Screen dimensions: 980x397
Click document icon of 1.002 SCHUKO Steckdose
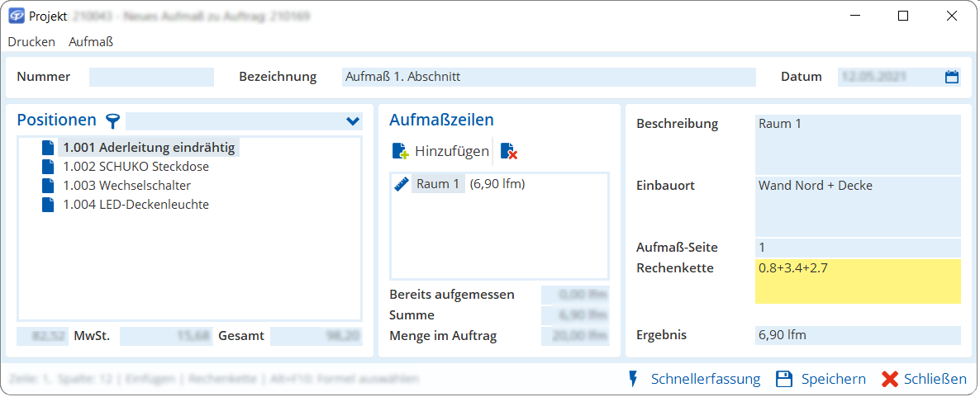48,167
